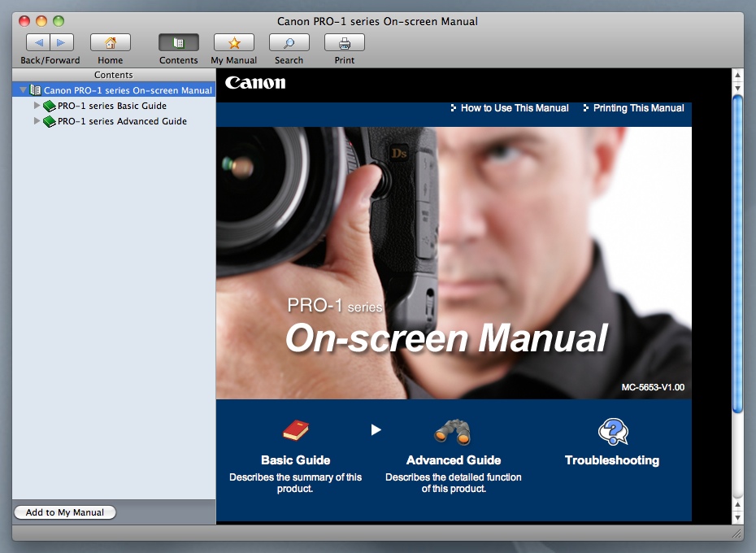Click scroll down arrow at scrollbar bottom

737,517
